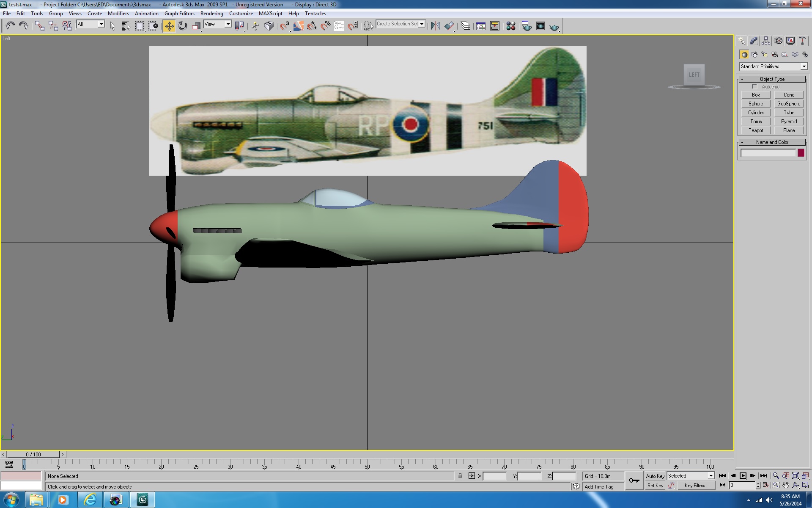Select the Move tool in toolbar

tap(169, 26)
